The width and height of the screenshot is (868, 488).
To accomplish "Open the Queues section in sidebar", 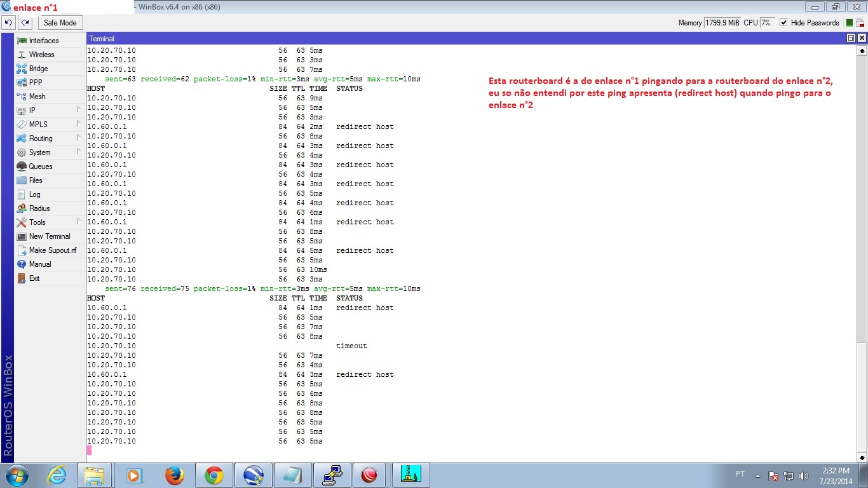I will (40, 166).
